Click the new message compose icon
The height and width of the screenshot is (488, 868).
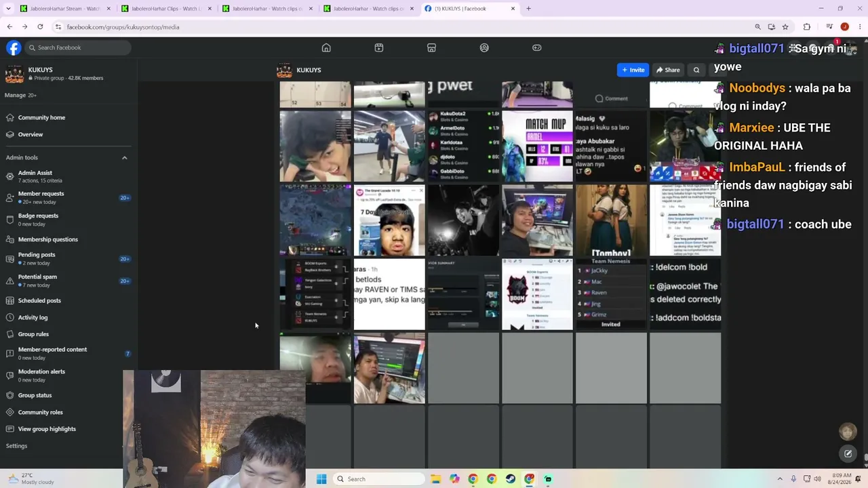coord(848,453)
